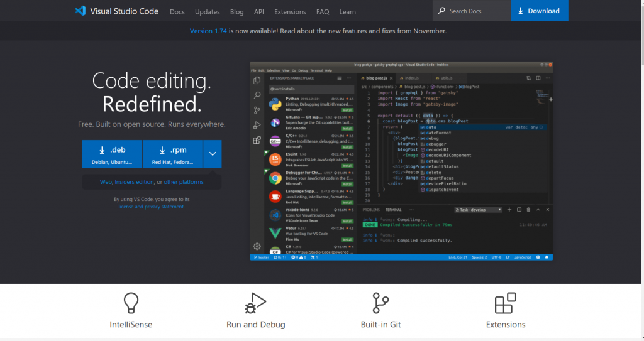Open the Version 1.74 link
Image resolution: width=644 pixels, height=341 pixels.
pyautogui.click(x=208, y=31)
